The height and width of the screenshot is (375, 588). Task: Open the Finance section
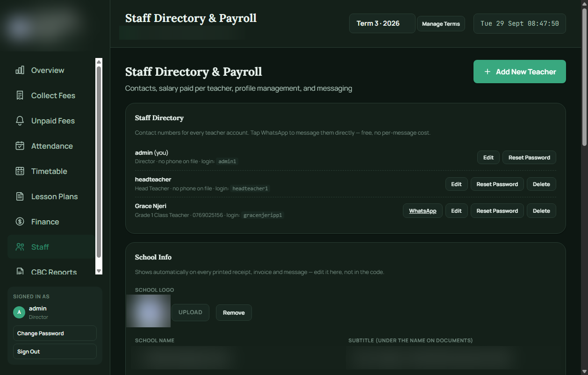[x=51, y=222]
